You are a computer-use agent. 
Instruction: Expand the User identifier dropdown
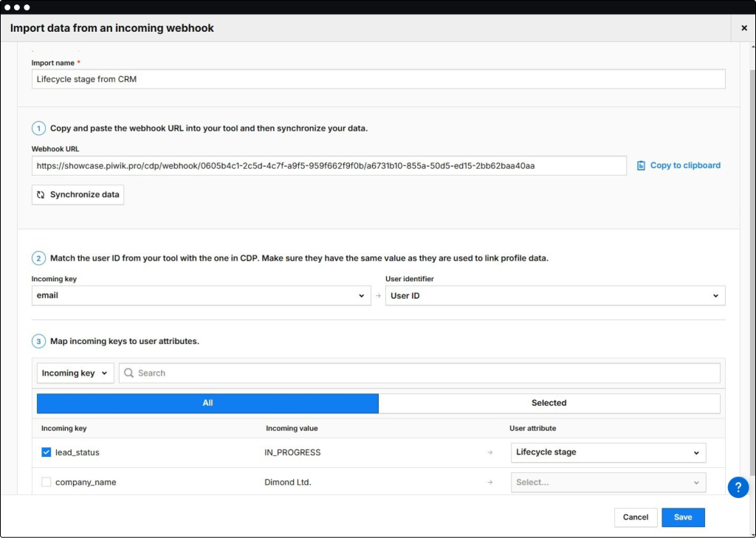pyautogui.click(x=554, y=296)
